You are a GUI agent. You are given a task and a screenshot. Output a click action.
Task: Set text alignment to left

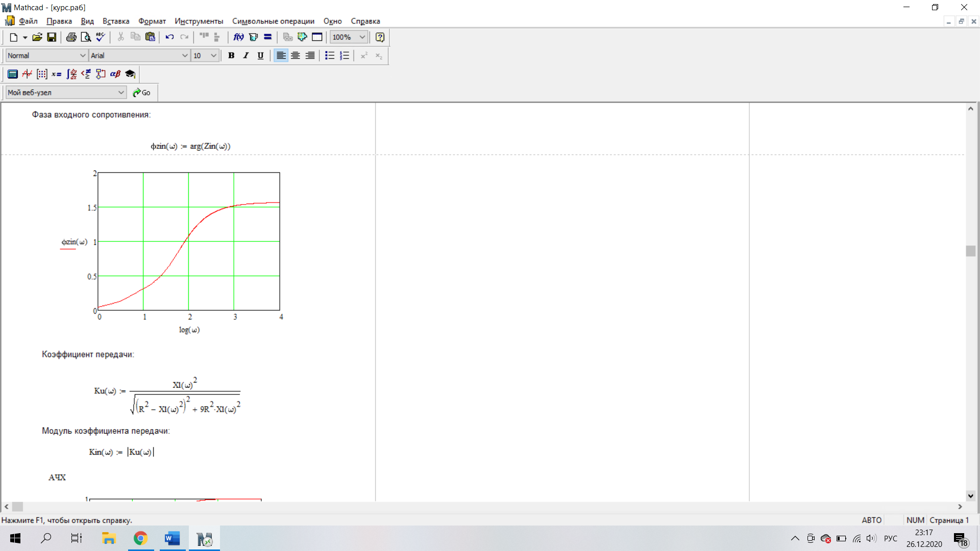pos(281,56)
